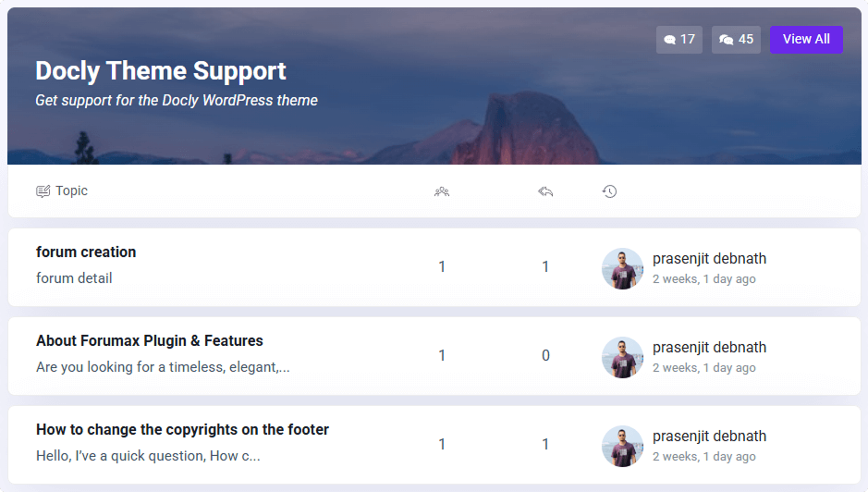
Task: Click avatar in 'forum creation' row
Action: pyautogui.click(x=622, y=268)
